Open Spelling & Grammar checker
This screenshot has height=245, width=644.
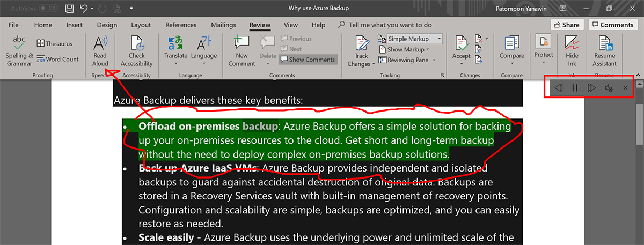[19, 51]
